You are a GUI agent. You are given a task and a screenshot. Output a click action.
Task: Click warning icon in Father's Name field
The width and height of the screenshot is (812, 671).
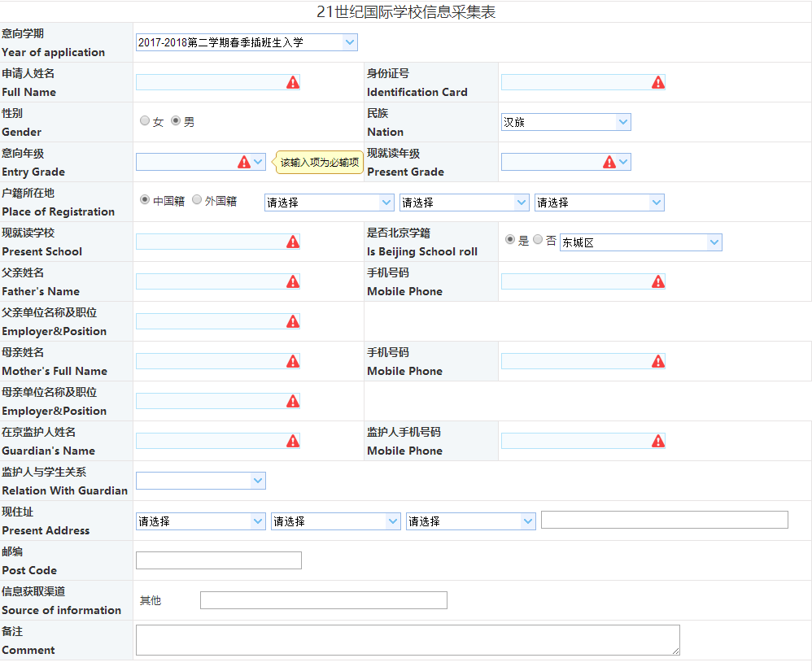[293, 281]
